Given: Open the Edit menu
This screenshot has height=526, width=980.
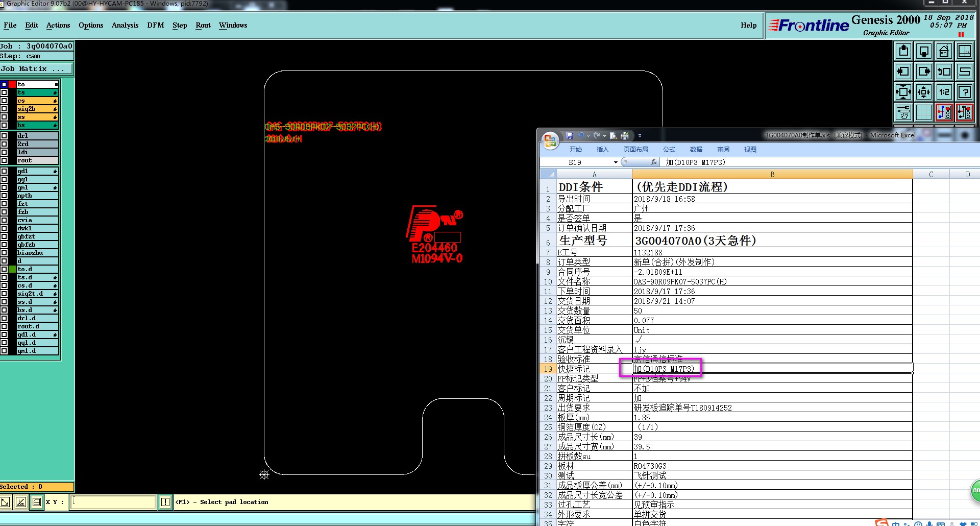Looking at the screenshot, I should point(32,25).
